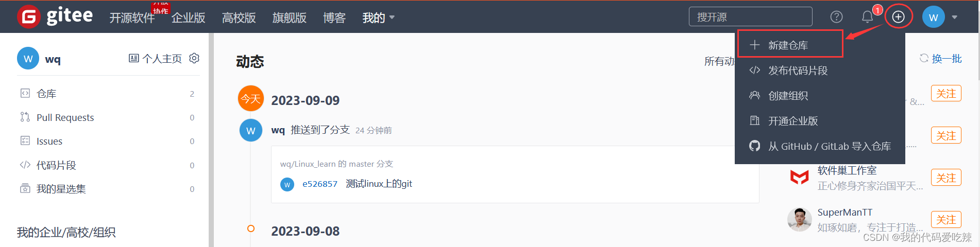
Task: Click the 软件巢工作室 logo icon
Action: point(800,178)
